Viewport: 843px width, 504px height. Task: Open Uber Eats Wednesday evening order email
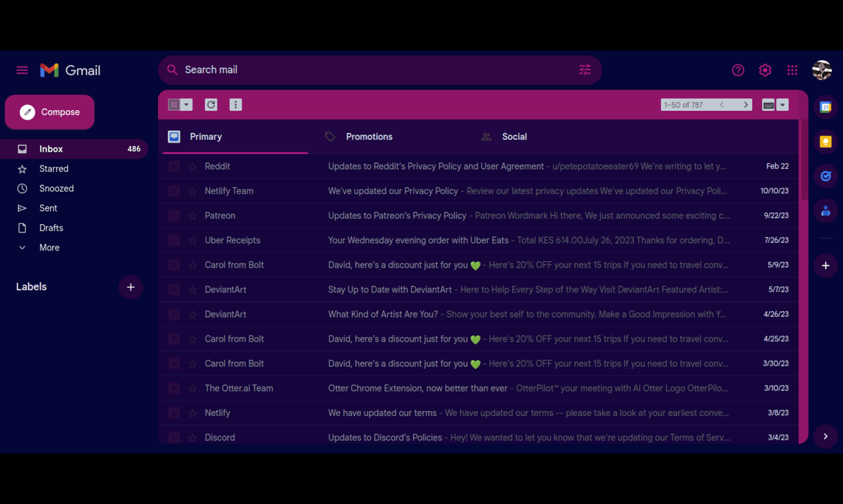coord(479,240)
